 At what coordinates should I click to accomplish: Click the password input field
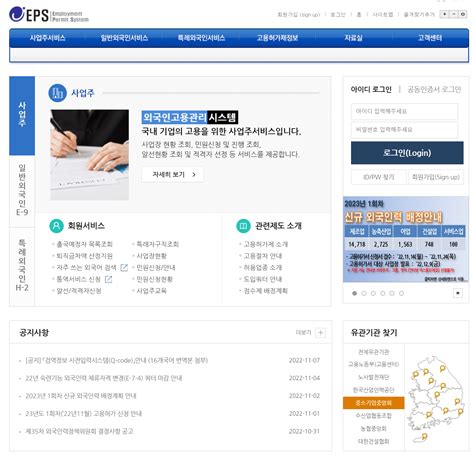[x=404, y=130]
